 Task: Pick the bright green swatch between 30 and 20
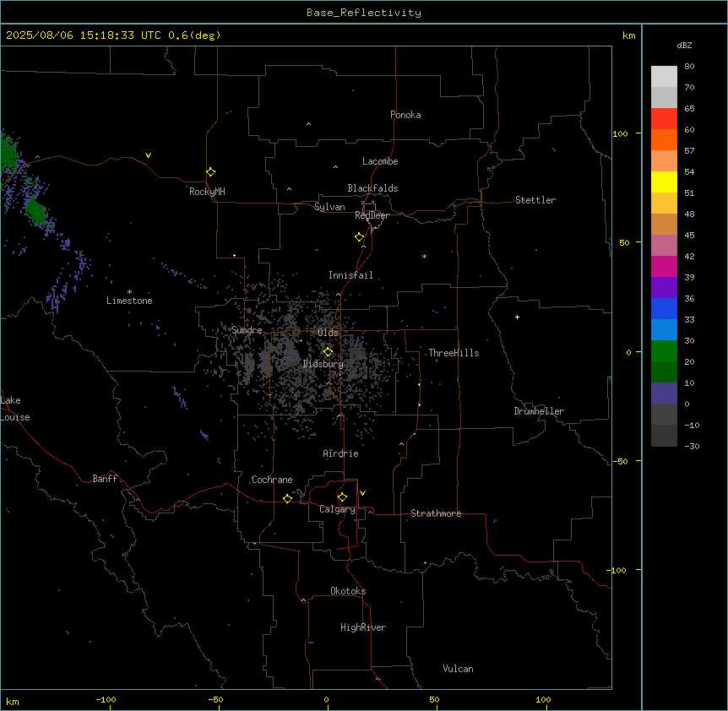click(x=664, y=351)
